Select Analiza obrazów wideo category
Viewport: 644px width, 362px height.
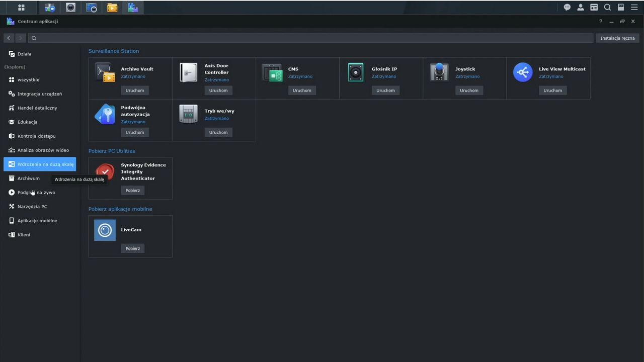click(40, 150)
